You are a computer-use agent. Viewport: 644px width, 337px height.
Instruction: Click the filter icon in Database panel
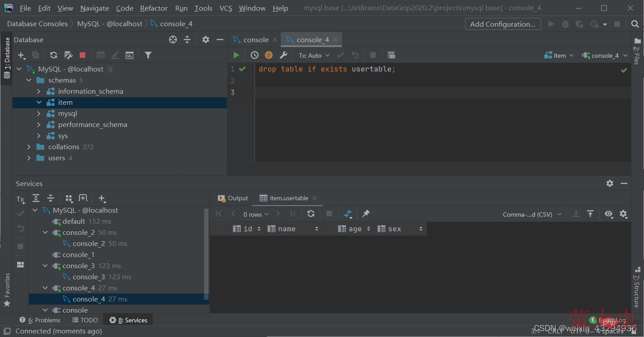148,55
